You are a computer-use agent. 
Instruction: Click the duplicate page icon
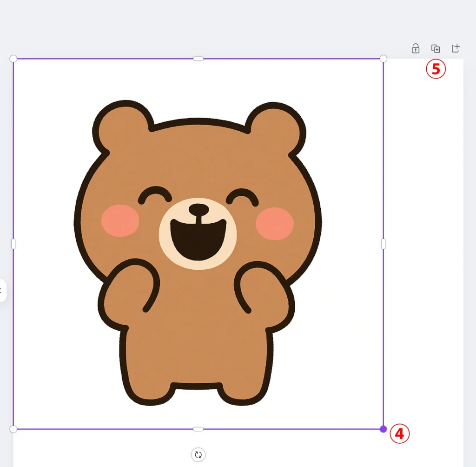click(436, 48)
